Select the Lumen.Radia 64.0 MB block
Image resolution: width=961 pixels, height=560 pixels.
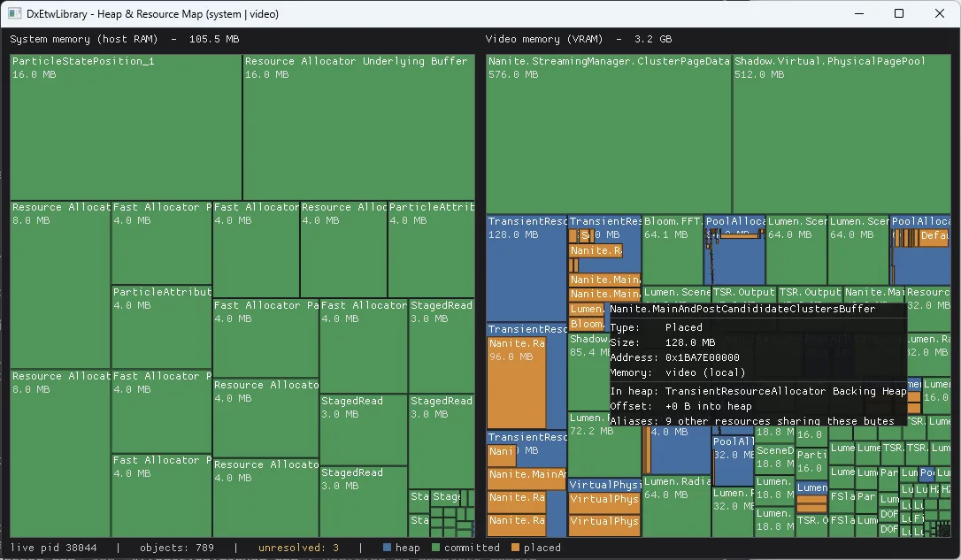pos(677,507)
